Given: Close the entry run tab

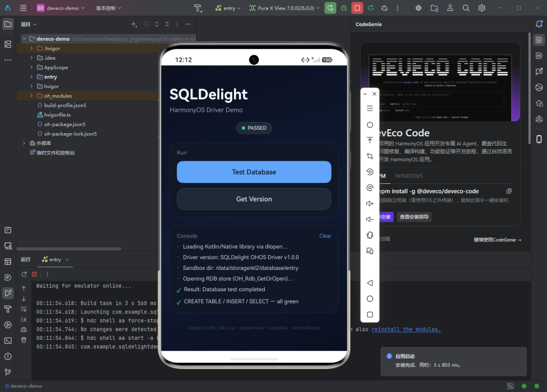Looking at the screenshot, I should click(x=67, y=259).
